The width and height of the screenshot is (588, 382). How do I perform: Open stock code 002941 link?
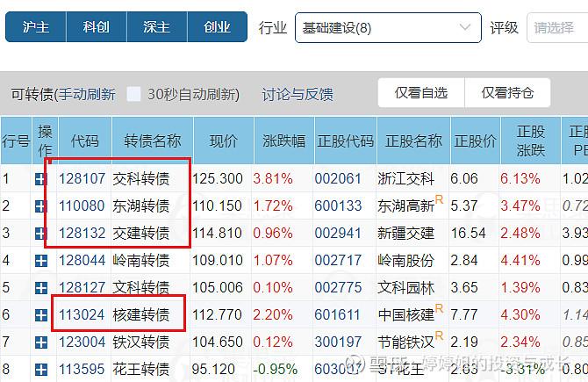[x=338, y=233]
